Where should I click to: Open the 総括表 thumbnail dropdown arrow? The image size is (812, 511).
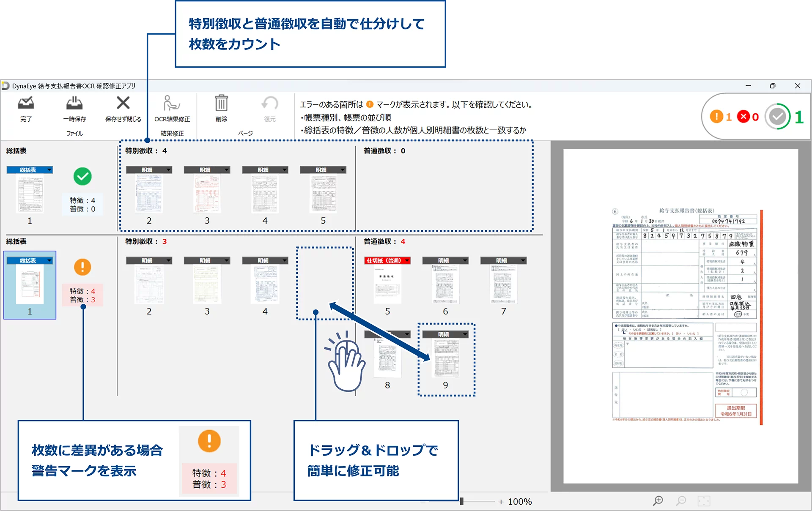pos(49,169)
